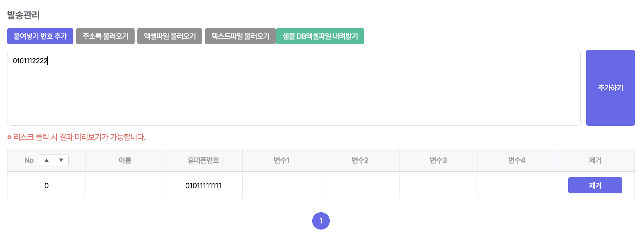Select the 붙여넣기 번호 추가 tab
644x240 pixels.
coord(40,36)
